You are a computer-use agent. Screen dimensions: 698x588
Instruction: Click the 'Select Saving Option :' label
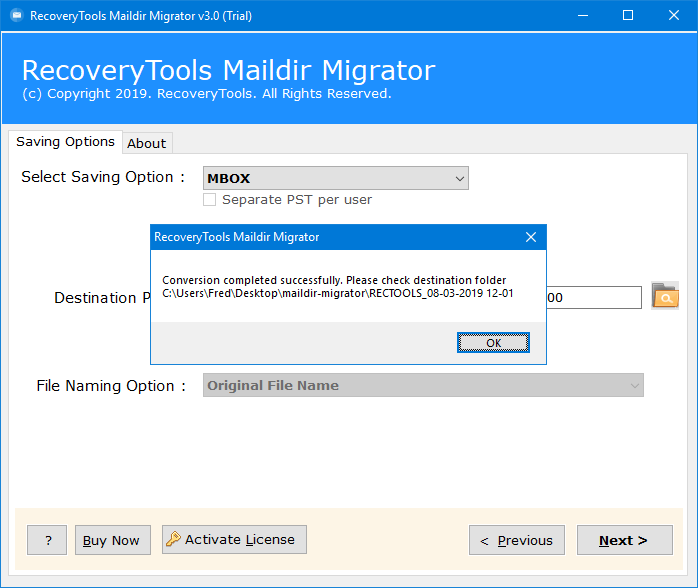point(103,177)
